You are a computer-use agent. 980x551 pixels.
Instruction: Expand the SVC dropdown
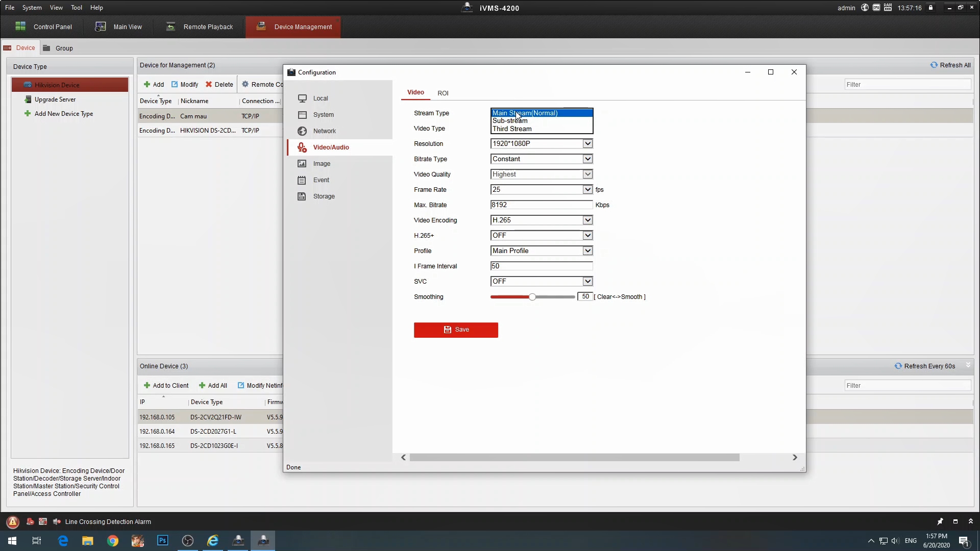click(x=587, y=282)
